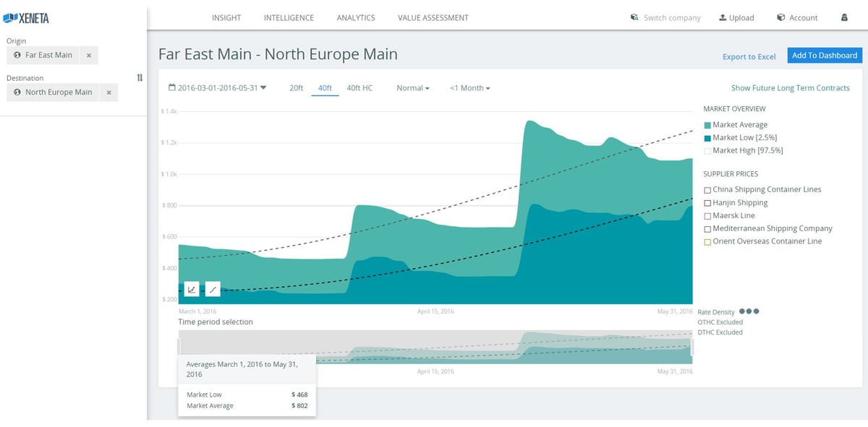This screenshot has width=868, height=427.
Task: Click the MARKET OVERVIEW heading
Action: click(734, 109)
